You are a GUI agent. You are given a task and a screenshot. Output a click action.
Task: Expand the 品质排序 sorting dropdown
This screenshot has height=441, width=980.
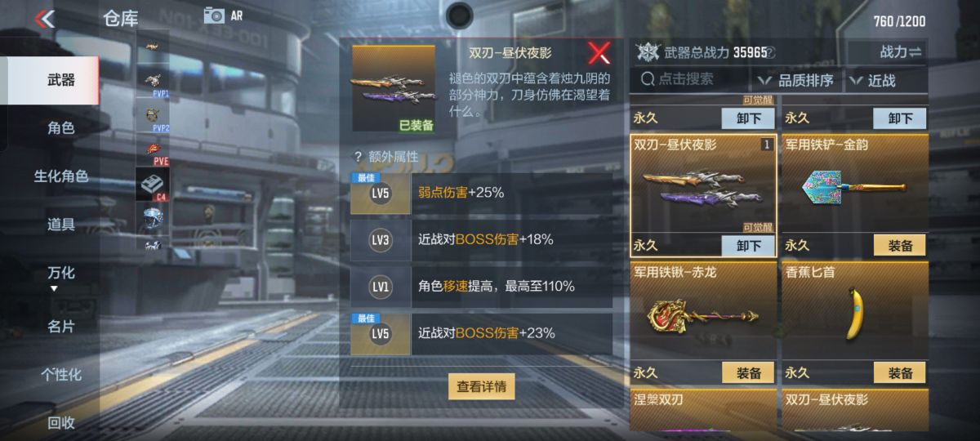click(x=795, y=80)
